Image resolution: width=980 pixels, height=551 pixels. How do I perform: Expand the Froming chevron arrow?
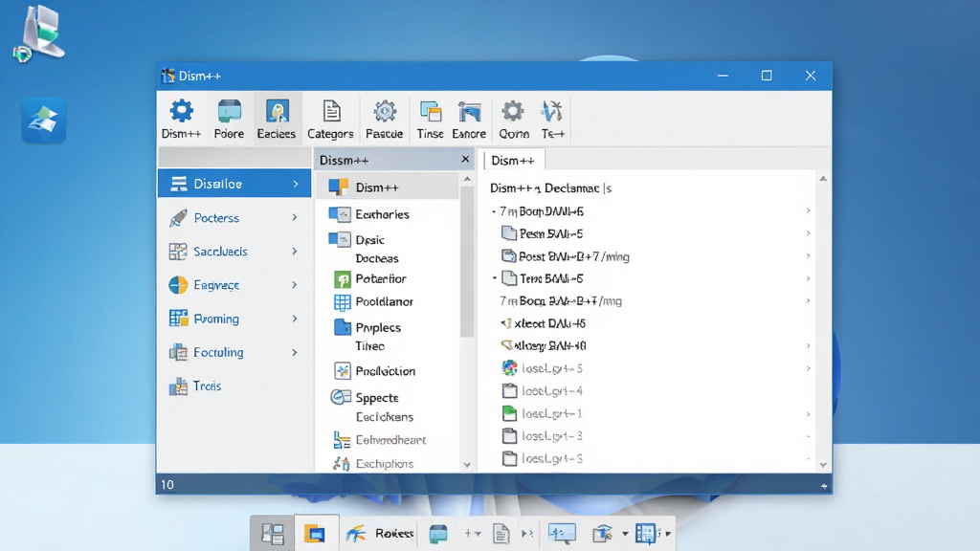pyautogui.click(x=295, y=319)
